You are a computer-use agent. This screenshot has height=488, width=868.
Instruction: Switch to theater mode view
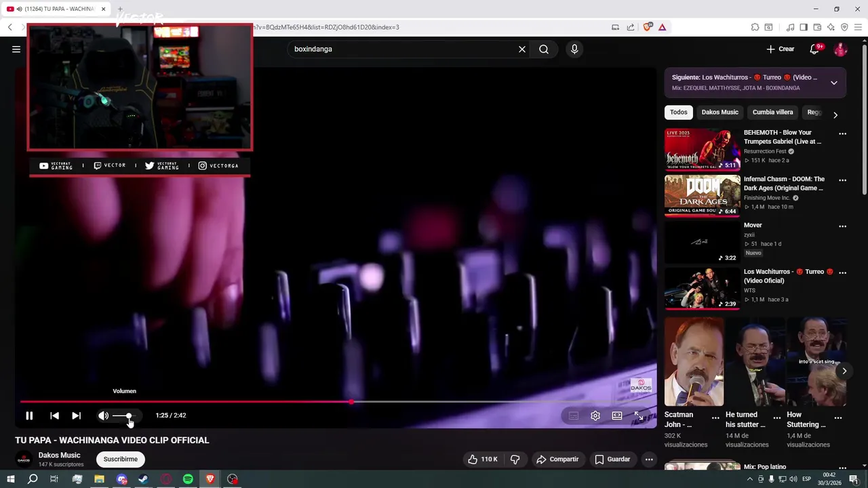(617, 415)
